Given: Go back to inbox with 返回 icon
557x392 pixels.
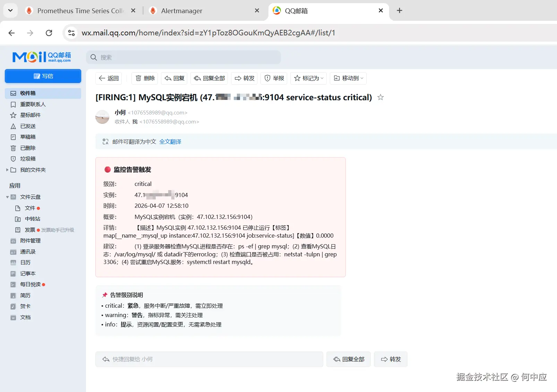Looking at the screenshot, I should (x=109, y=78).
